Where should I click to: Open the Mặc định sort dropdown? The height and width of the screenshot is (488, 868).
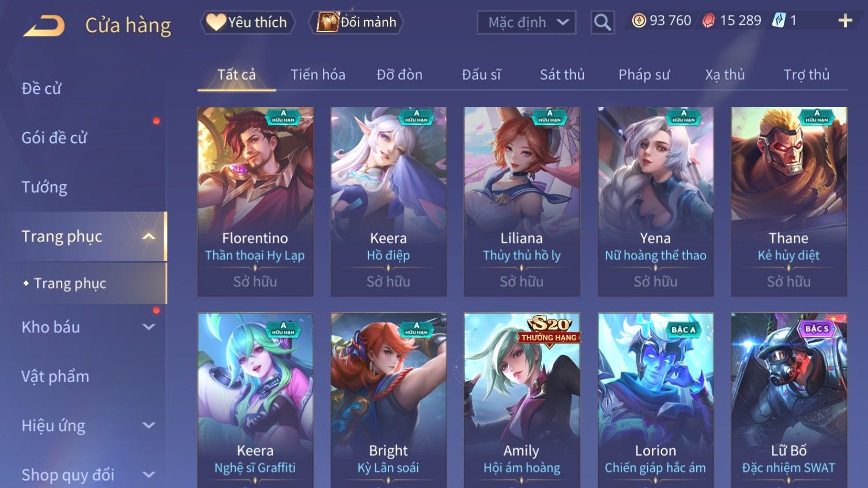coord(526,22)
